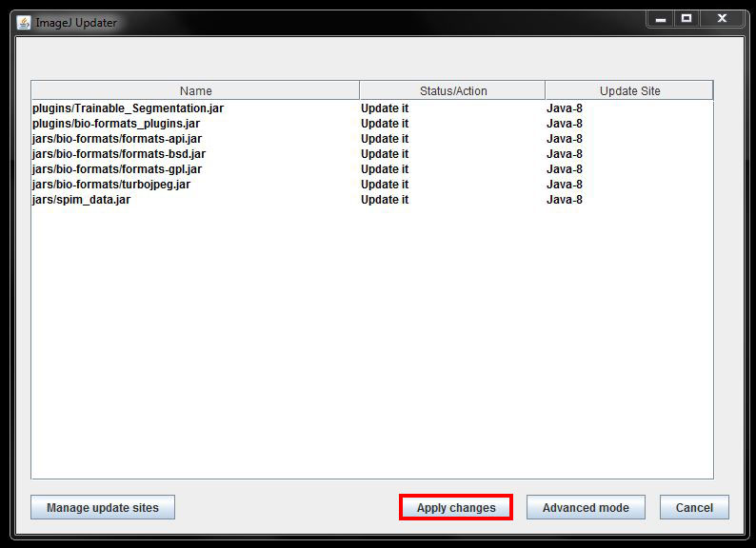Open the Update it action for spim_data.jar
This screenshot has height=548, width=756.
click(x=385, y=200)
